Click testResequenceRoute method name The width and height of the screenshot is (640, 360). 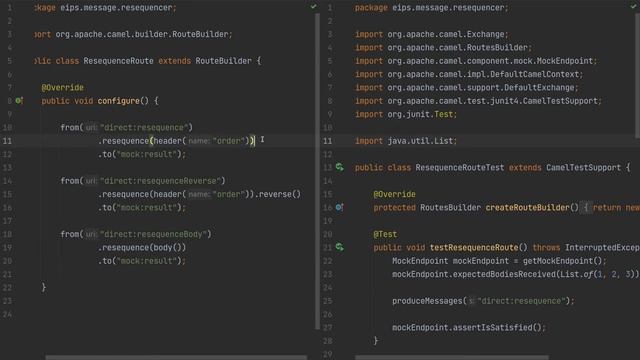tap(473, 247)
